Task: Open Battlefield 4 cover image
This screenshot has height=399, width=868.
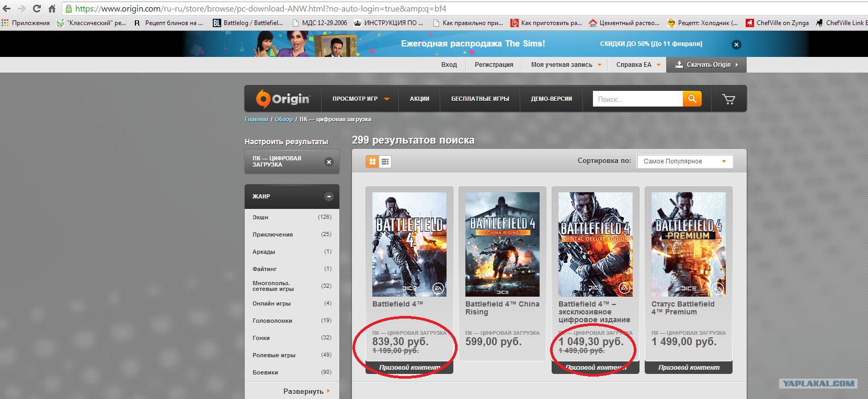Action: pyautogui.click(x=409, y=244)
